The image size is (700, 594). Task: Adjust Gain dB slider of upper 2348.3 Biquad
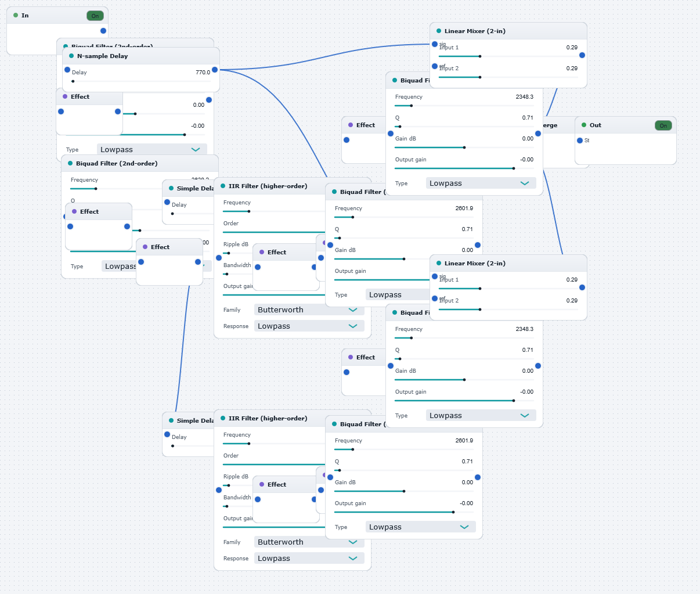coord(464,147)
